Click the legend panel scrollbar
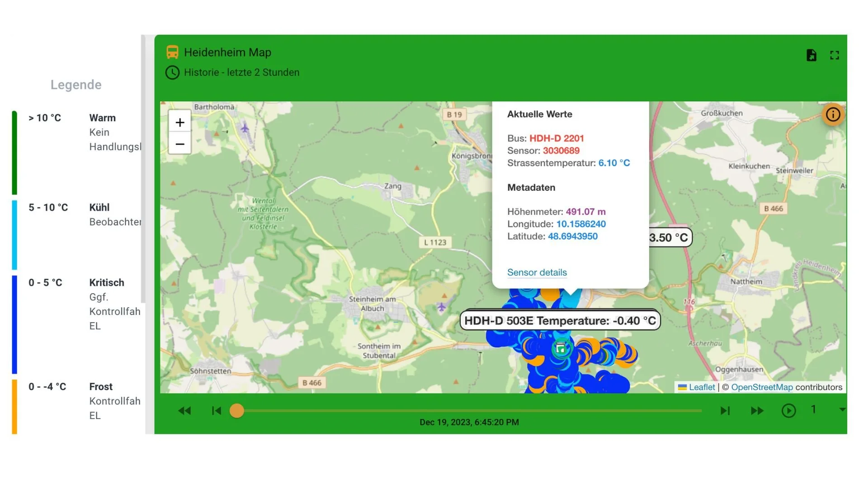868x488 pixels. pos(143,167)
